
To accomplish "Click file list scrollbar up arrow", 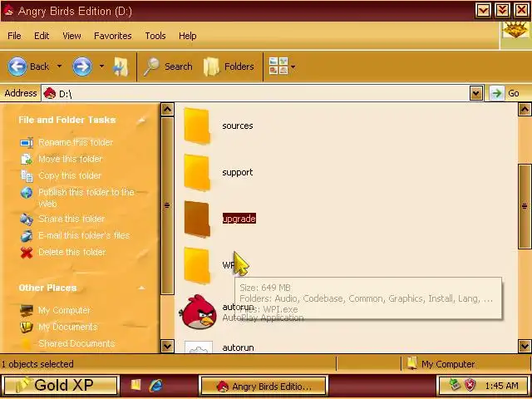I will [525, 110].
